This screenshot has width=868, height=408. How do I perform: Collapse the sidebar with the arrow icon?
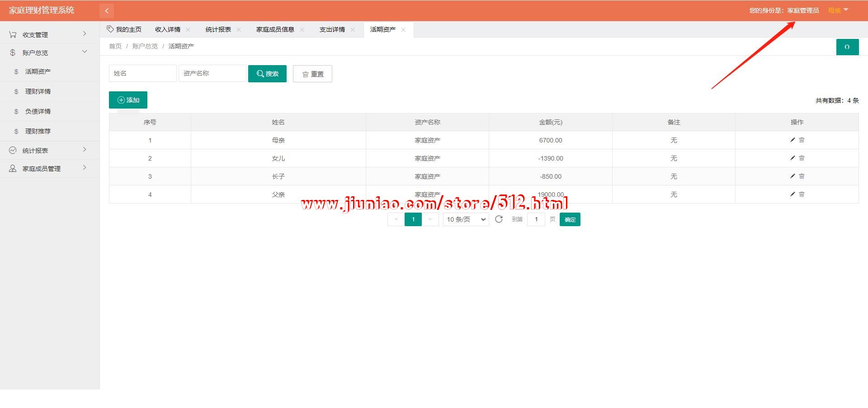pyautogui.click(x=107, y=10)
